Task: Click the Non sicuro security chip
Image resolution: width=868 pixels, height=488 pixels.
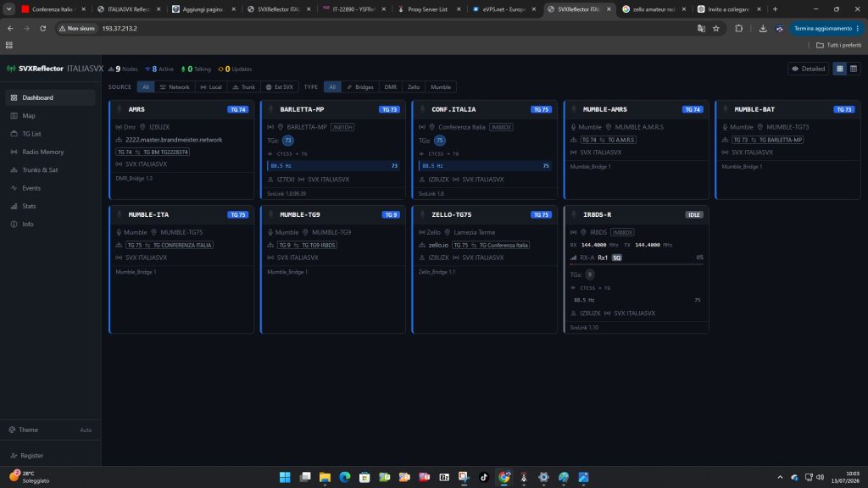Action: tap(77, 28)
